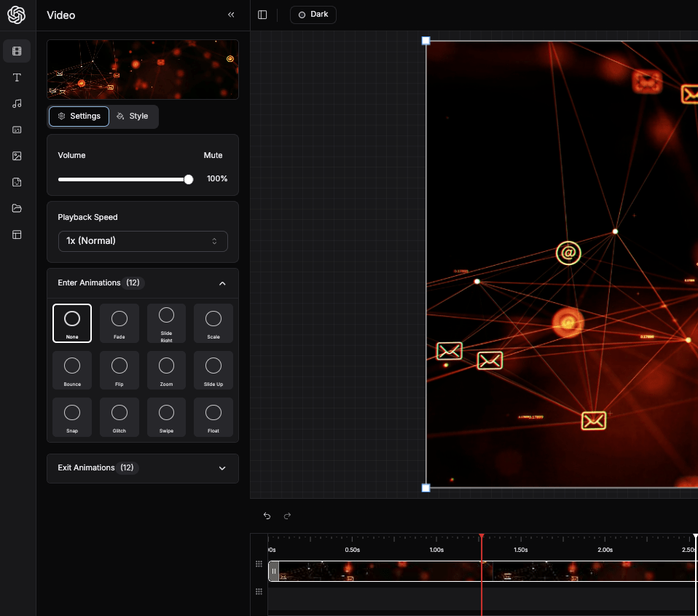Open the Playback Speed dropdown
This screenshot has width=698, height=616.
tap(143, 241)
